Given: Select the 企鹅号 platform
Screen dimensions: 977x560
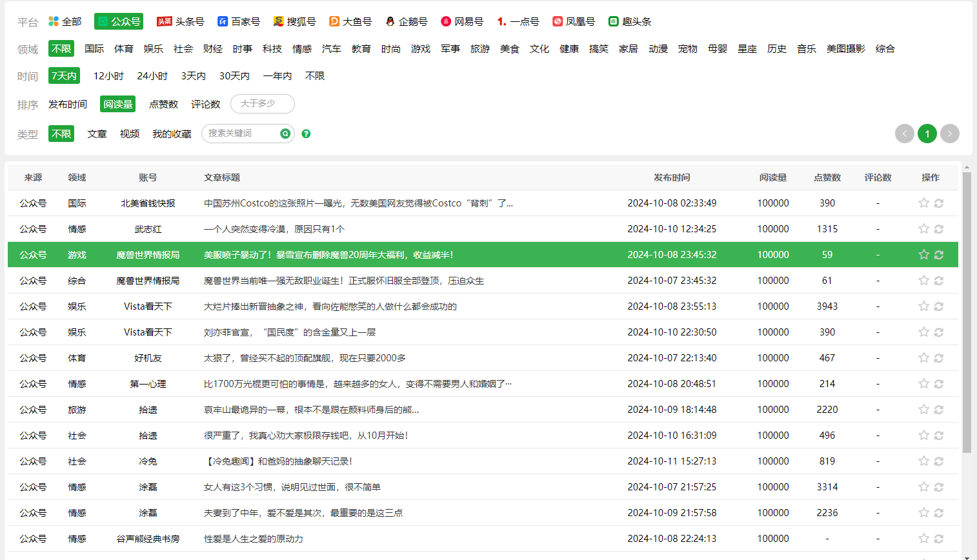Looking at the screenshot, I should click(407, 21).
